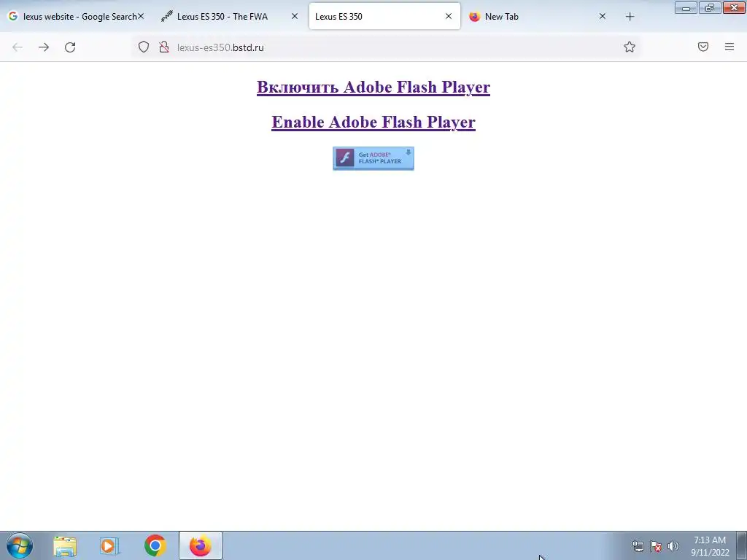Switch to lexus website Google Search tab
This screenshot has height=560, width=747.
(x=76, y=16)
